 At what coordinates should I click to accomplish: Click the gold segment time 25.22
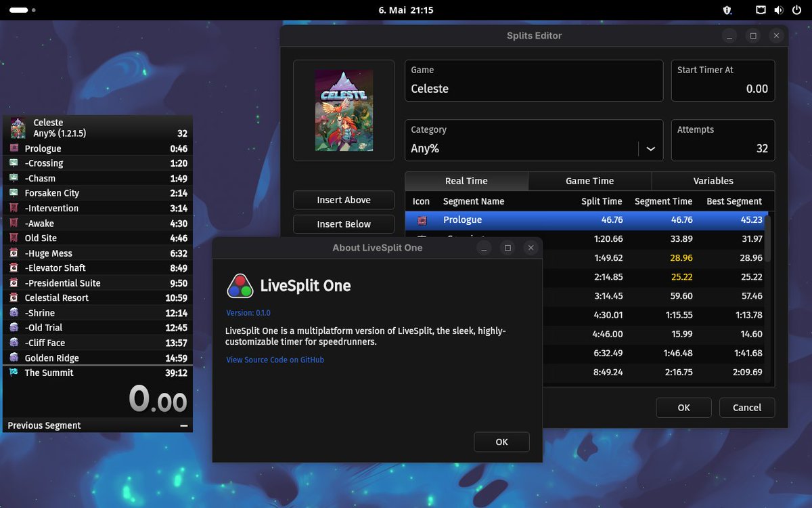681,277
